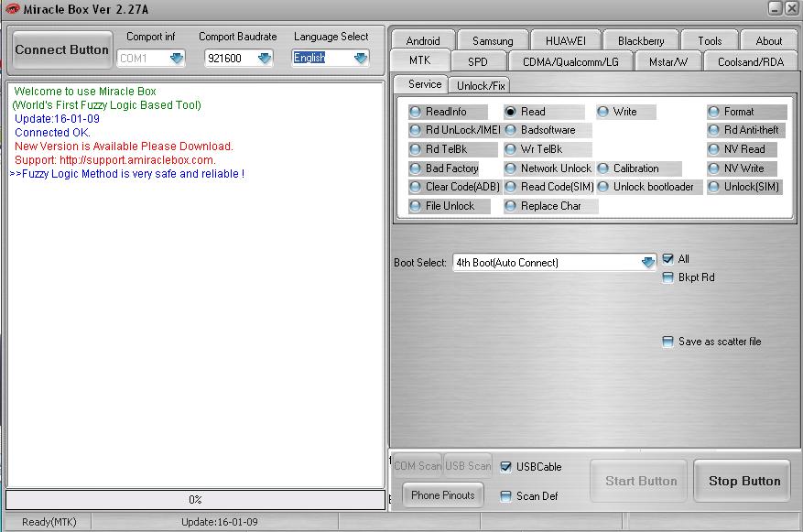The height and width of the screenshot is (532, 803).
Task: Open the Comport inf dropdown
Action: coord(179,57)
